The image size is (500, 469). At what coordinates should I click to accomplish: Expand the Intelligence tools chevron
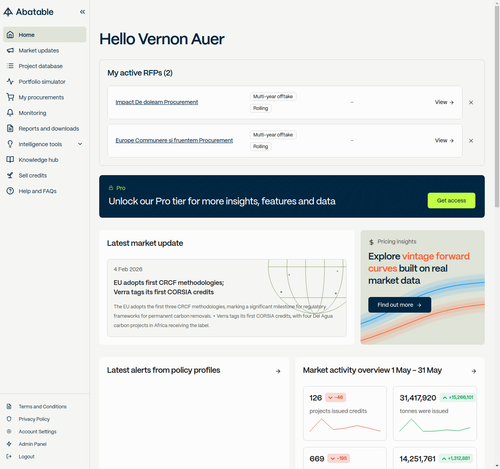(80, 144)
